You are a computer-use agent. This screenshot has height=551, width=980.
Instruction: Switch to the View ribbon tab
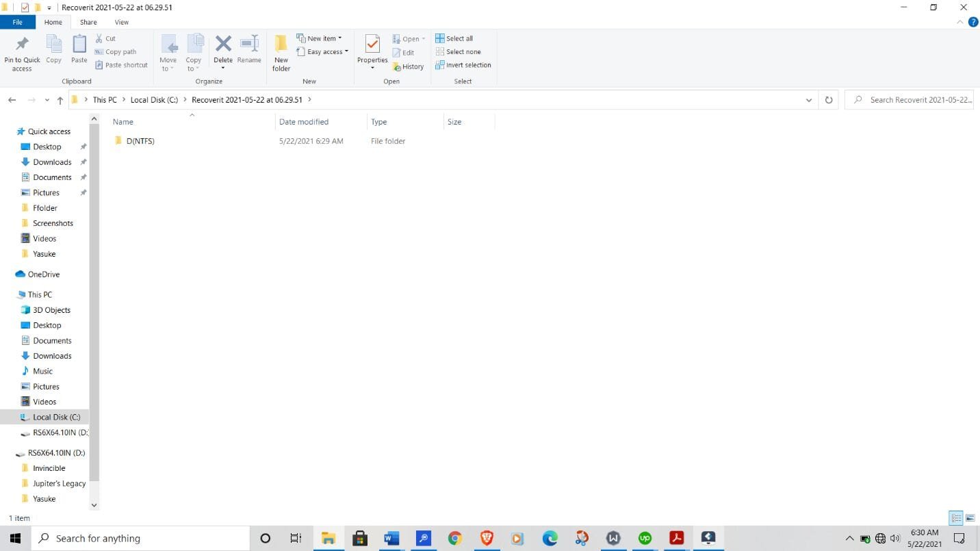[121, 22]
